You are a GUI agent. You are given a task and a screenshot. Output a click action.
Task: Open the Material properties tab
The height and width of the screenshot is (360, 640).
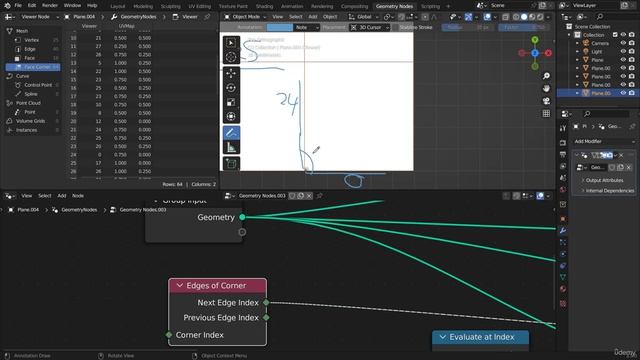[x=563, y=289]
